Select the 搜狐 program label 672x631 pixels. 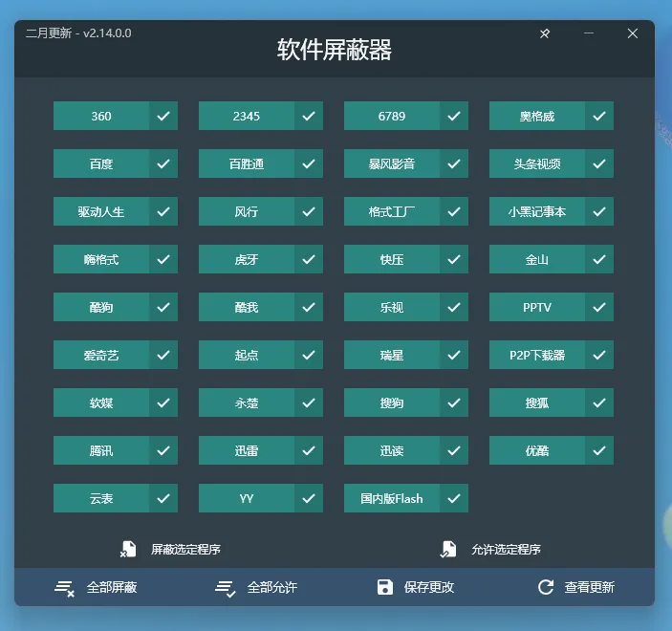537,403
